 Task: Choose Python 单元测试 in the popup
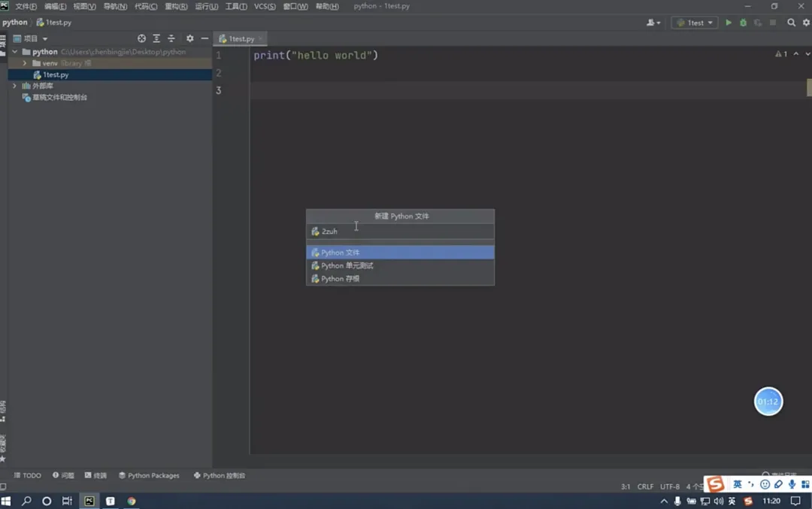click(400, 265)
